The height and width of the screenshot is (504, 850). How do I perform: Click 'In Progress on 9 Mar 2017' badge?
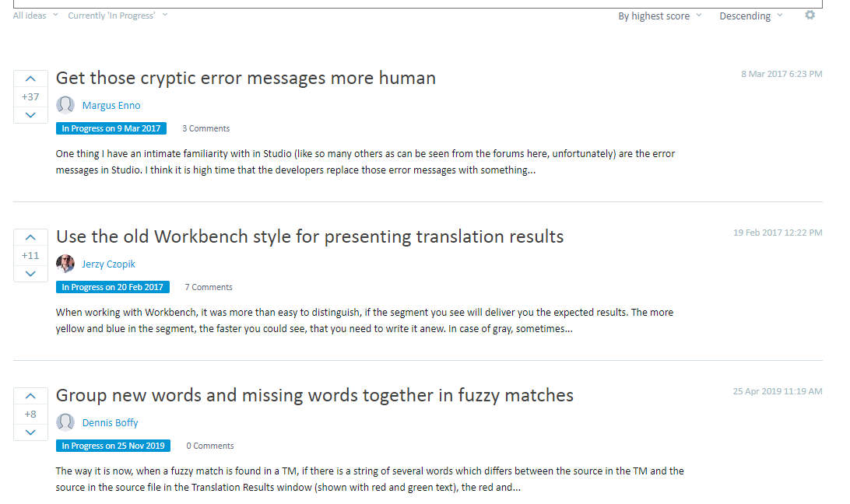pyautogui.click(x=111, y=128)
